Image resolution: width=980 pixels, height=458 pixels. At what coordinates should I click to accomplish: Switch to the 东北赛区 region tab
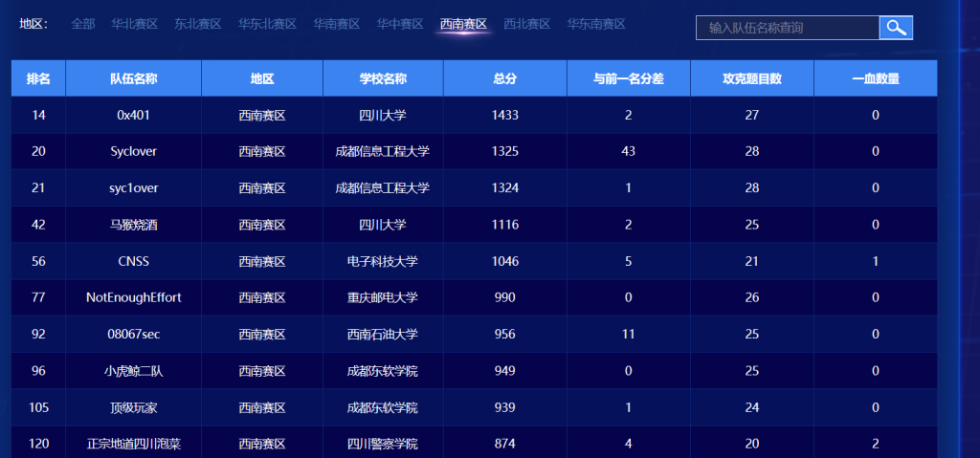click(x=198, y=24)
